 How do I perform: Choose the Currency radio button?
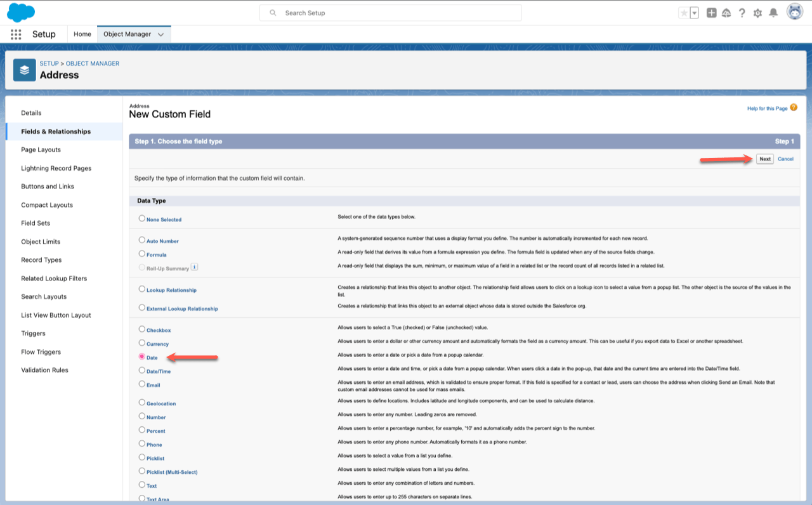click(x=141, y=343)
